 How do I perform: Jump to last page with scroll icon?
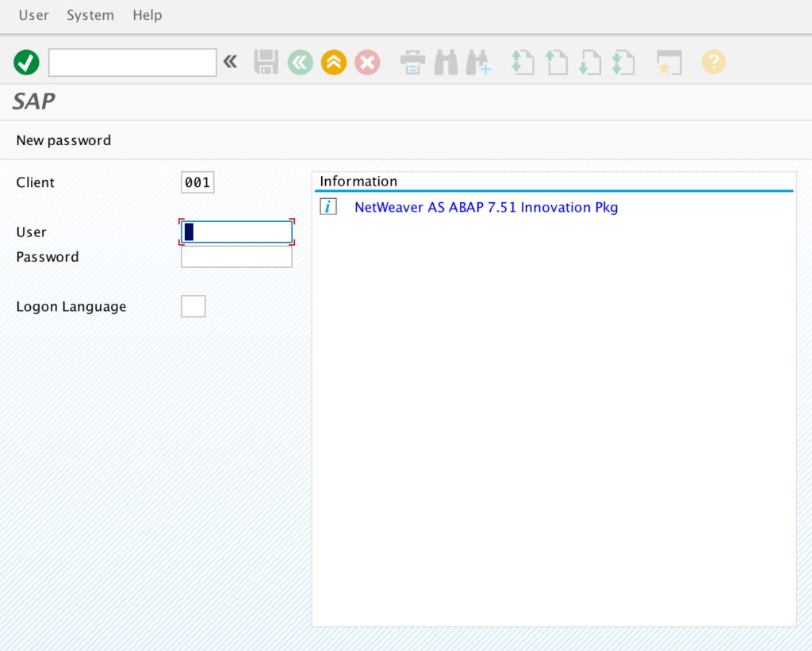click(x=623, y=62)
